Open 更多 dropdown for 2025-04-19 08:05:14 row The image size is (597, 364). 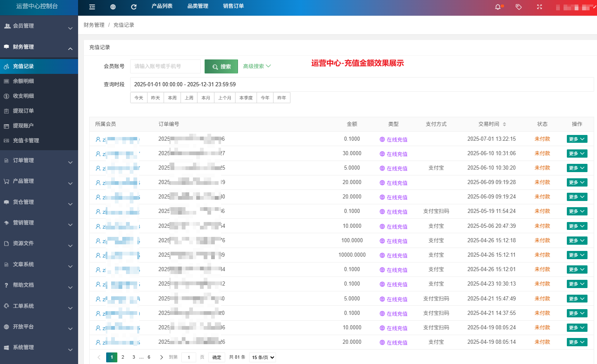coord(577,342)
